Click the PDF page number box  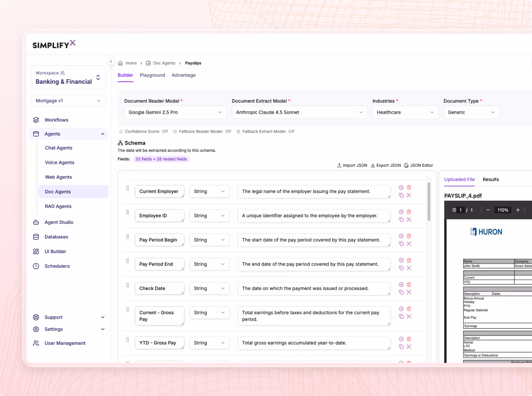pyautogui.click(x=460, y=210)
